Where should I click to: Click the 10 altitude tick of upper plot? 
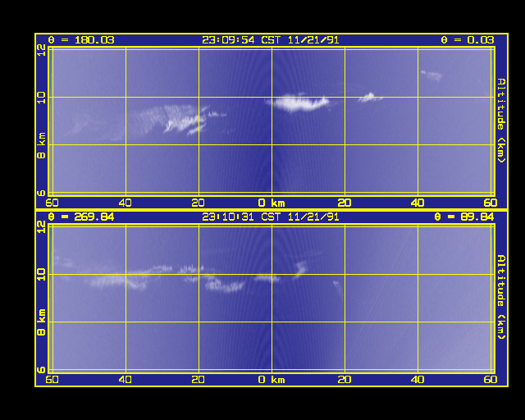(x=41, y=98)
